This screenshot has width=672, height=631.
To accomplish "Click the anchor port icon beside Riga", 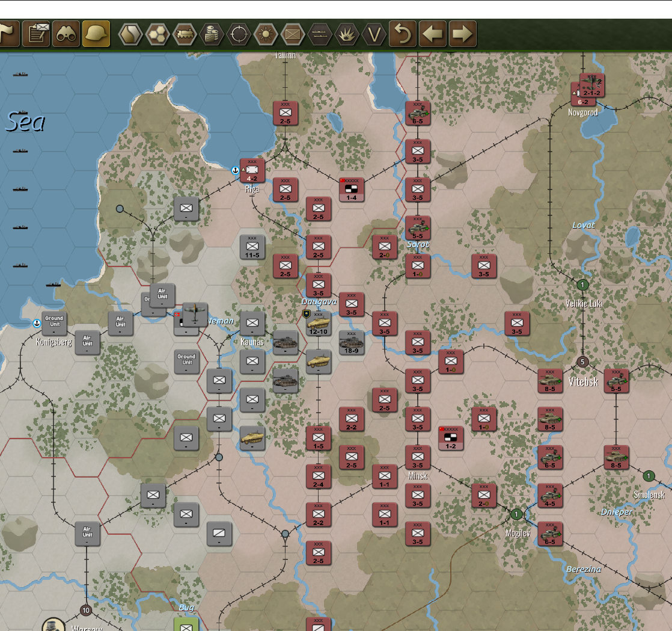I will (x=235, y=170).
